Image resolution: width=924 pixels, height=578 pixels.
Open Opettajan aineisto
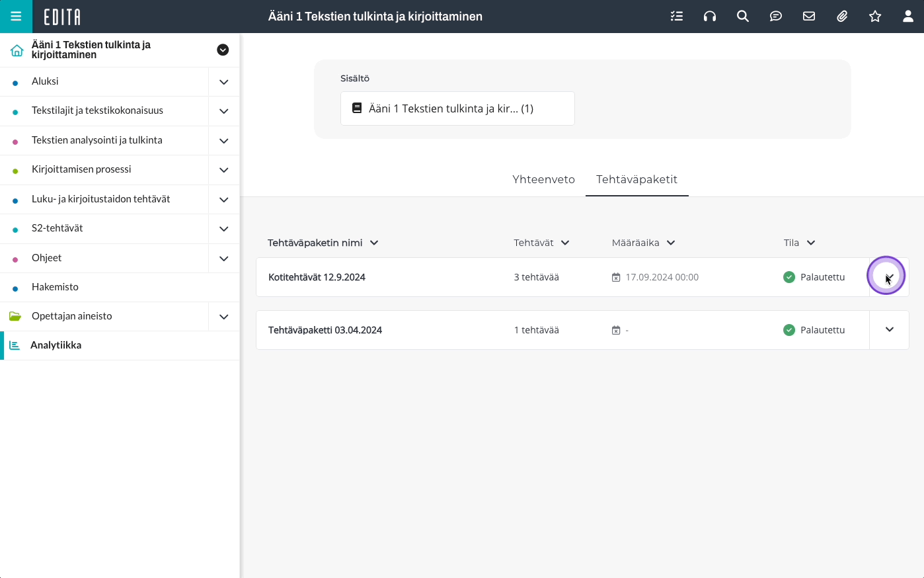tap(71, 316)
